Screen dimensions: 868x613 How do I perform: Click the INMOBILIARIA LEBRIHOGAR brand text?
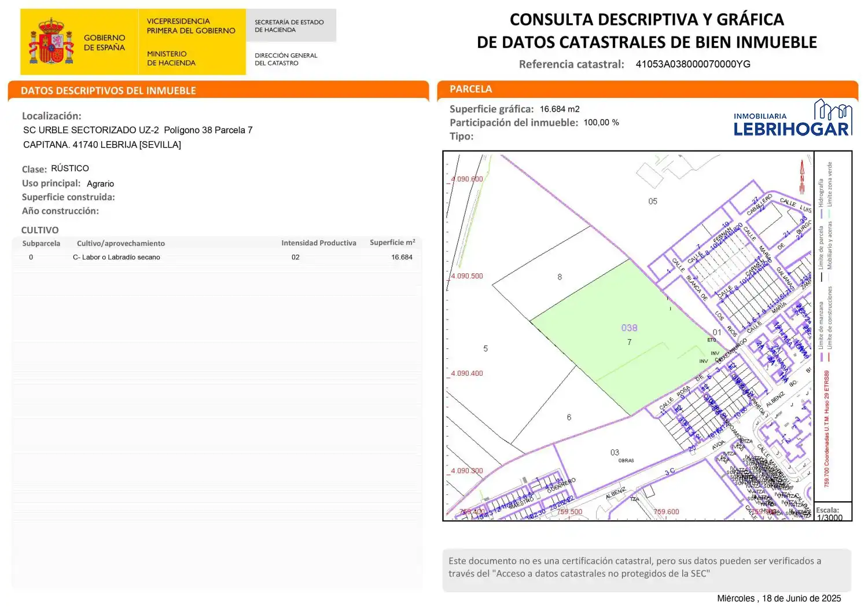[x=791, y=125]
